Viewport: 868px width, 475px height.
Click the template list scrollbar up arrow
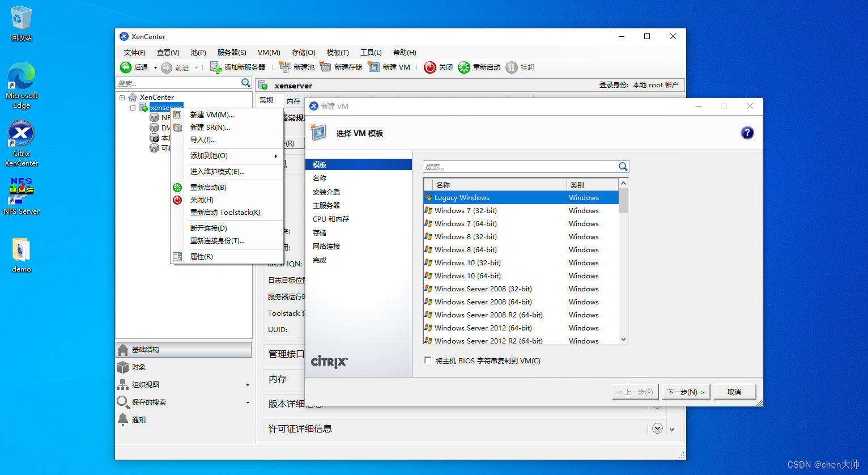624,183
